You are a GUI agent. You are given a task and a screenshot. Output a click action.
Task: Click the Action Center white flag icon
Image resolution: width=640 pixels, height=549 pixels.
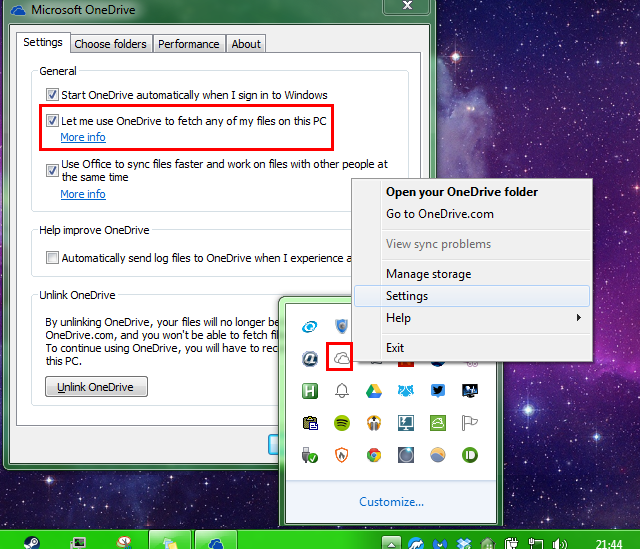point(469,423)
